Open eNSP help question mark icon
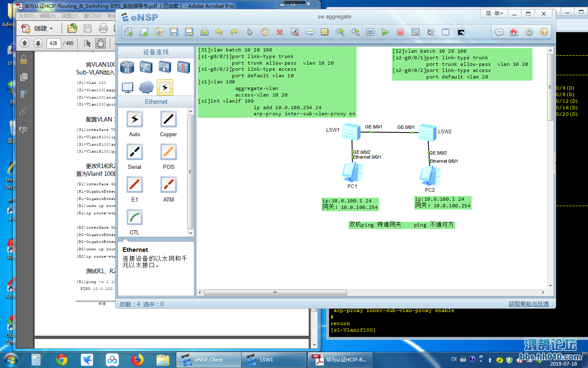This screenshot has height=368, width=588. [544, 32]
